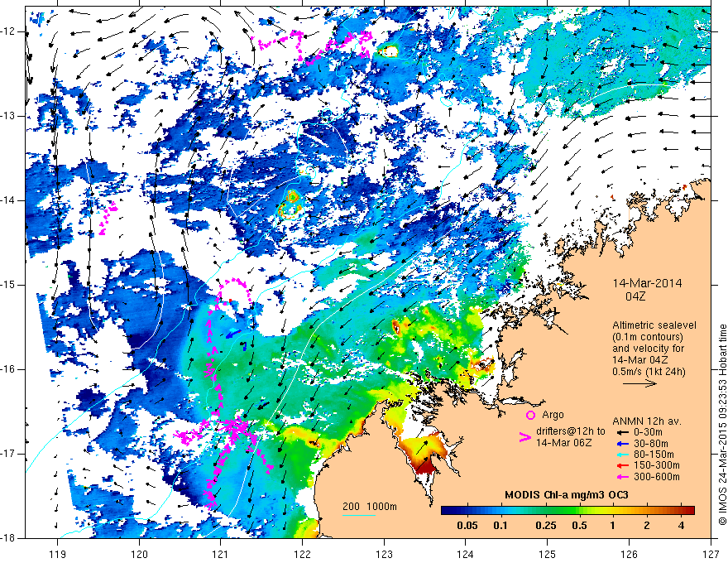Click the longitude axis label 124
This screenshot has height=563, width=728.
466,554
